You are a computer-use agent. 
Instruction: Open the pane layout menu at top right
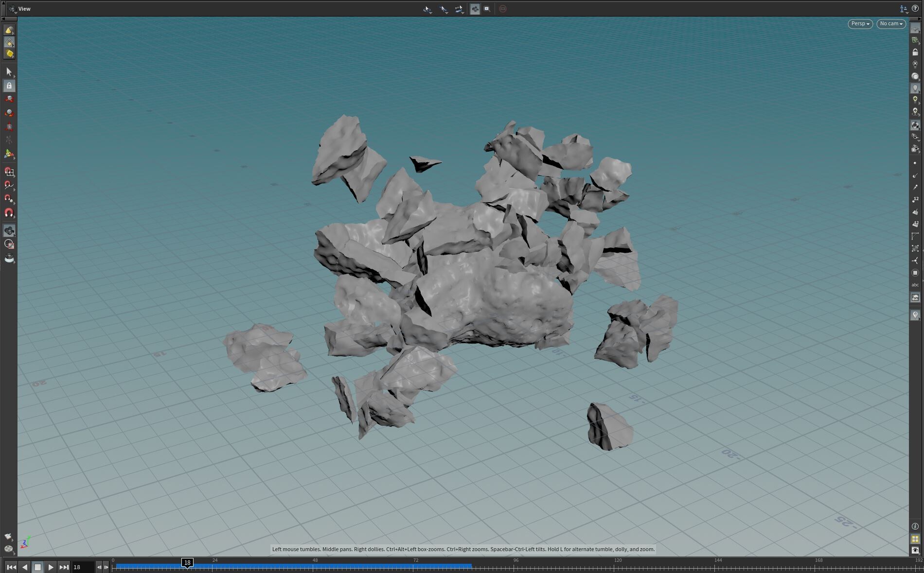(903, 8)
